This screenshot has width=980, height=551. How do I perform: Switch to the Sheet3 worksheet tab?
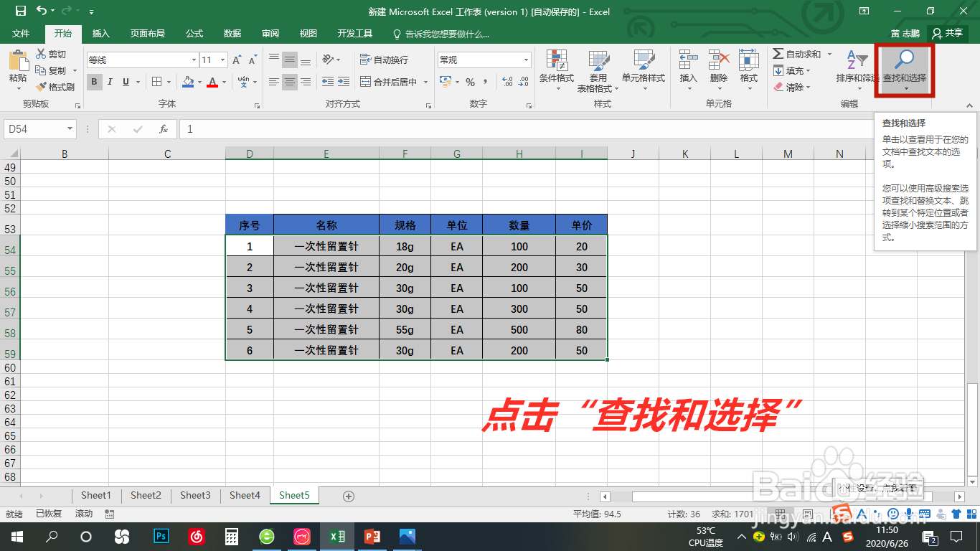194,495
